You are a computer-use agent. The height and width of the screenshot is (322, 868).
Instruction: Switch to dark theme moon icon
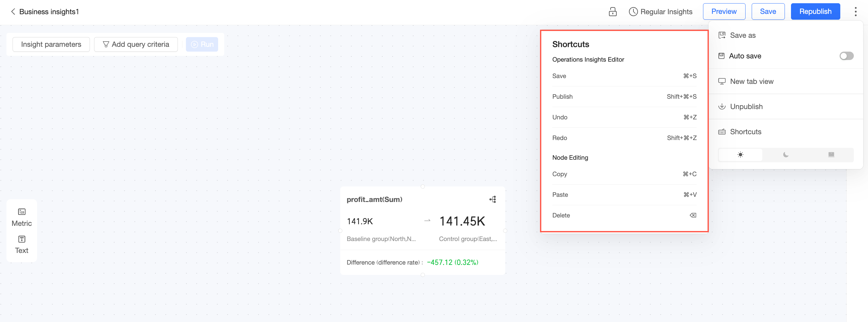pos(786,155)
